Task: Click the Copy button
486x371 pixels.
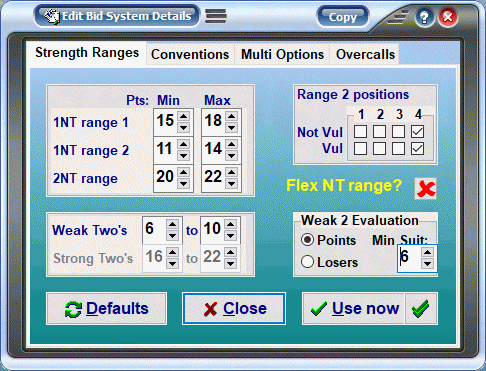Action: tap(343, 17)
